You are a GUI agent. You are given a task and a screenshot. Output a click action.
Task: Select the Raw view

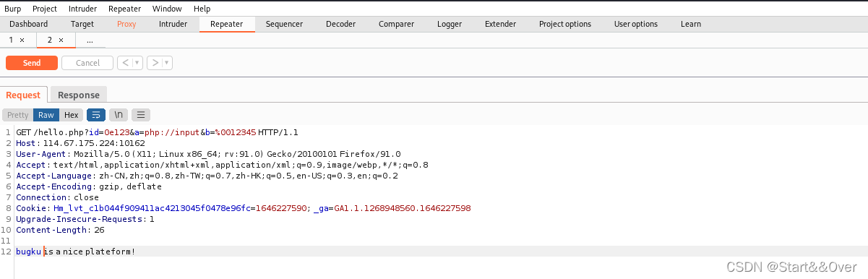[x=46, y=115]
